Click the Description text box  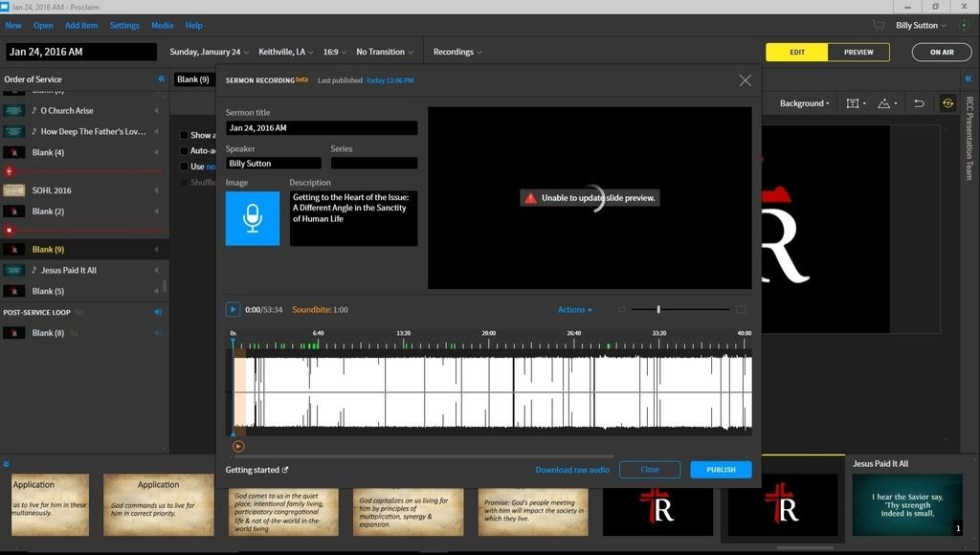[x=353, y=218]
